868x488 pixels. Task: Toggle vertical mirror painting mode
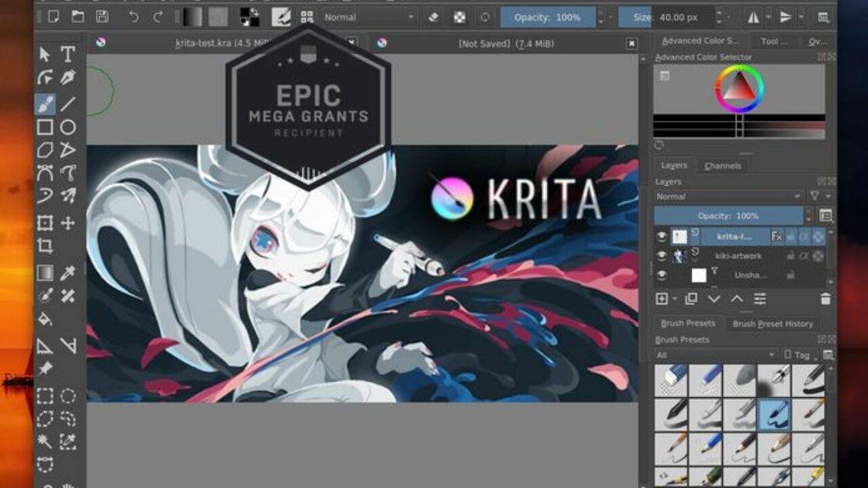tap(786, 17)
